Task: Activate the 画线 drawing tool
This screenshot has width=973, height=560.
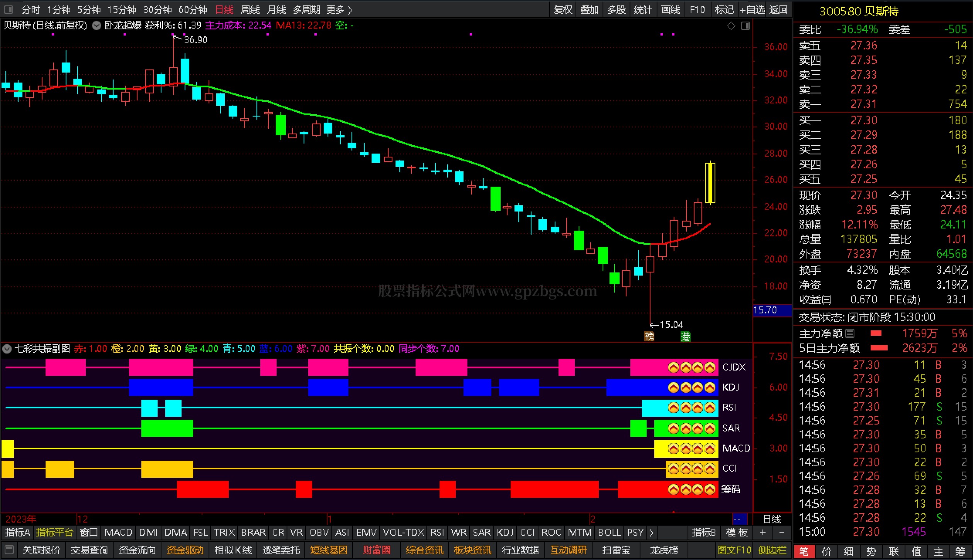Action: [x=671, y=10]
